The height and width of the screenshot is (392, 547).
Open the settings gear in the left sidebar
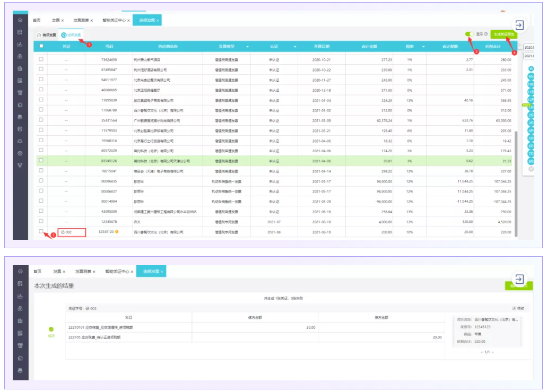tap(20, 153)
